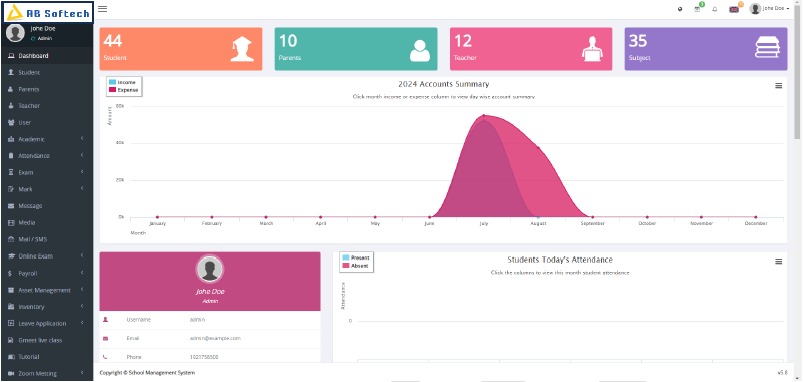The height and width of the screenshot is (382, 805).
Task: Expand the Online Exam submenu arrow
Action: (x=82, y=255)
